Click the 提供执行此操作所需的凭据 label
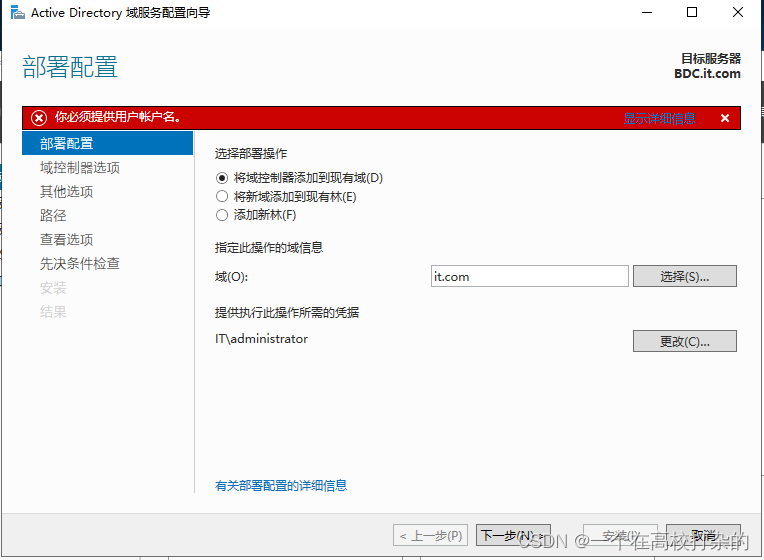Viewport: 764px width, 560px height. [287, 312]
